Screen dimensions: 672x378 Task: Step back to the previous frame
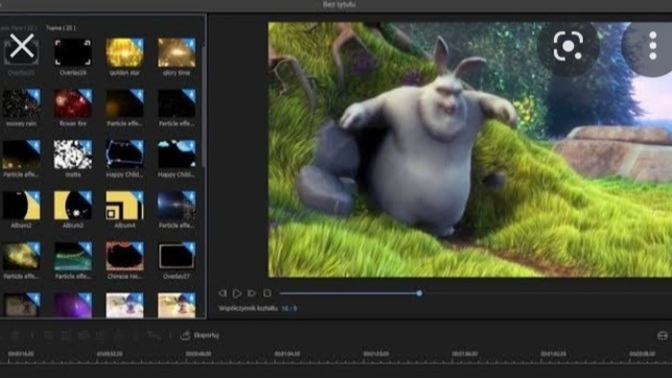(222, 294)
